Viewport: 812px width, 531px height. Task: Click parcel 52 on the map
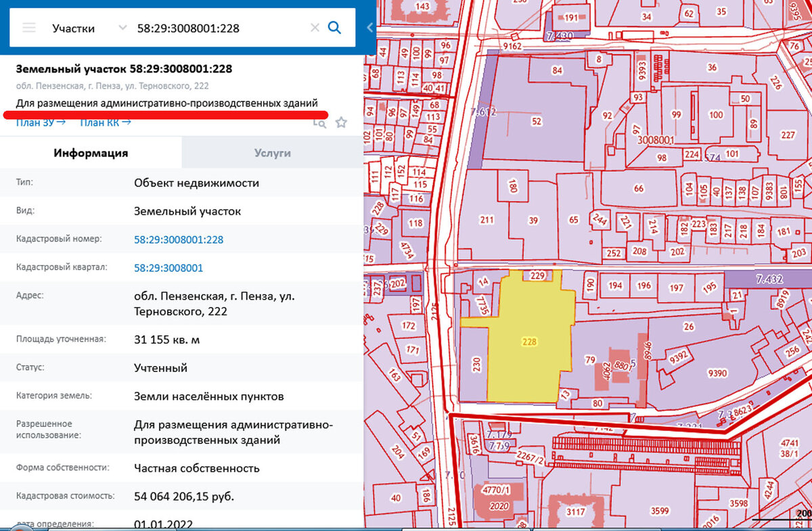point(537,122)
